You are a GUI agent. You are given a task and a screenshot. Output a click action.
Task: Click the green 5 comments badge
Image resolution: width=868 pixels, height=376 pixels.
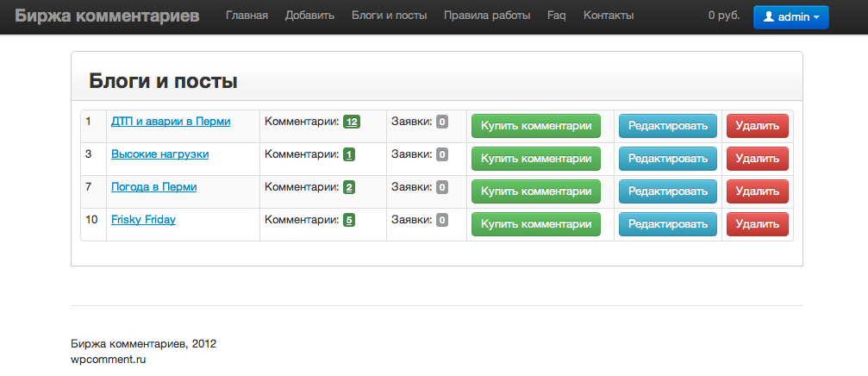[x=349, y=221]
